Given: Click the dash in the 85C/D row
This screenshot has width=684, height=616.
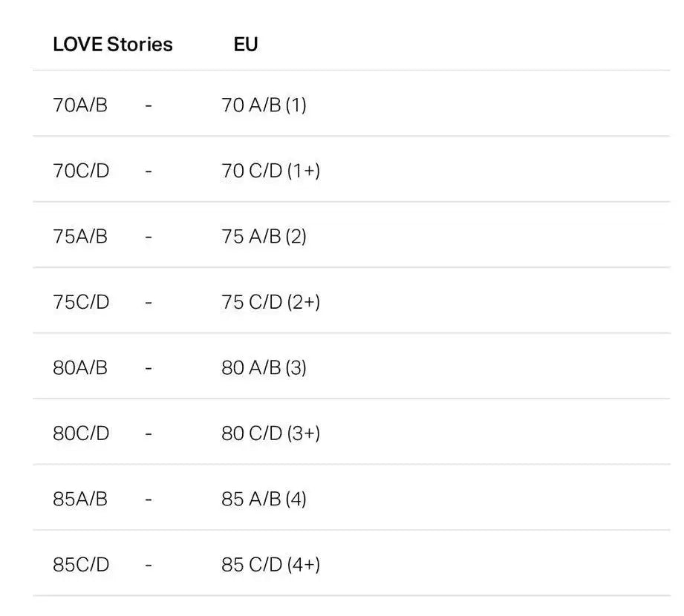Looking at the screenshot, I should [149, 566].
